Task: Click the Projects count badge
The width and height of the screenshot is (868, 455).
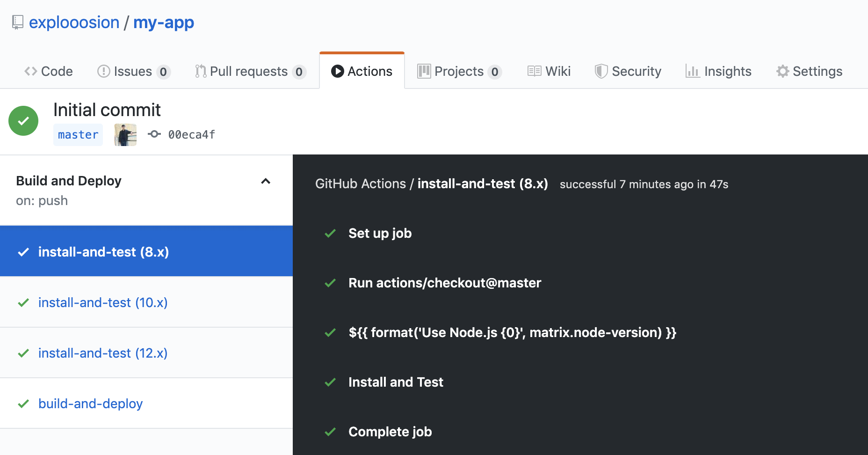Action: pyautogui.click(x=495, y=72)
